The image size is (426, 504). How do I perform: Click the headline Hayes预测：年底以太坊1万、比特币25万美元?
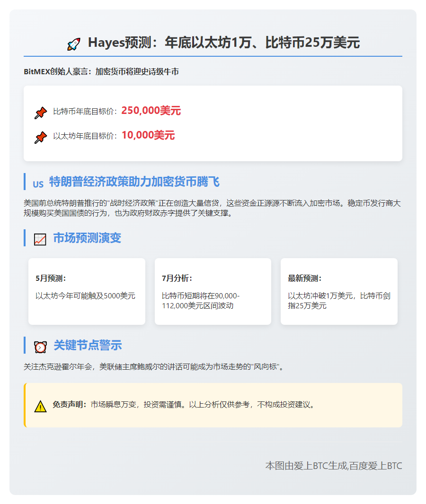pyautogui.click(x=223, y=43)
